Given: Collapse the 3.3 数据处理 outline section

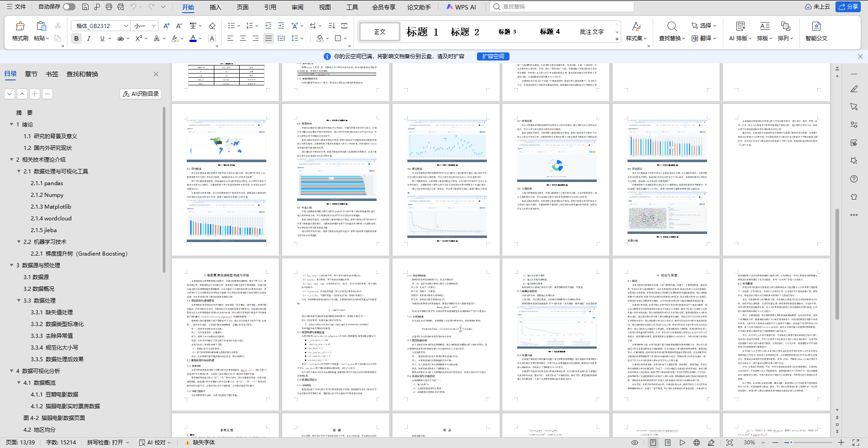Looking at the screenshot, I should click(x=19, y=300).
